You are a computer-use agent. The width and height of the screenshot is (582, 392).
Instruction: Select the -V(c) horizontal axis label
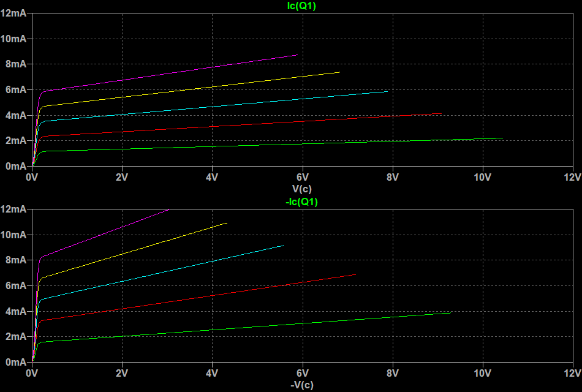[302, 385]
